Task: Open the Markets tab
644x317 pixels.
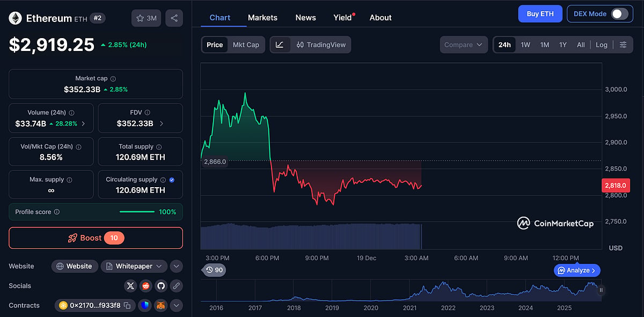Action: (262, 17)
